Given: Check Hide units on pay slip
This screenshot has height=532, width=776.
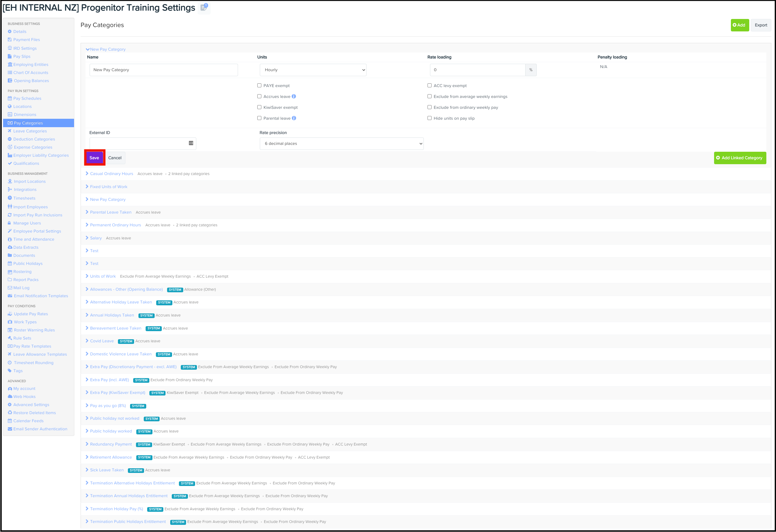Looking at the screenshot, I should pos(429,118).
